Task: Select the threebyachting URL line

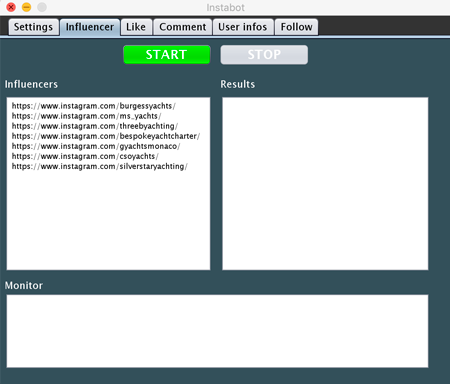Action: 95,126
